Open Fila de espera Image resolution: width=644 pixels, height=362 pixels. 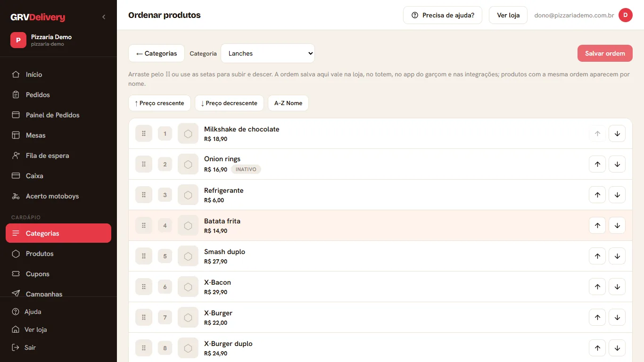[58, 156]
